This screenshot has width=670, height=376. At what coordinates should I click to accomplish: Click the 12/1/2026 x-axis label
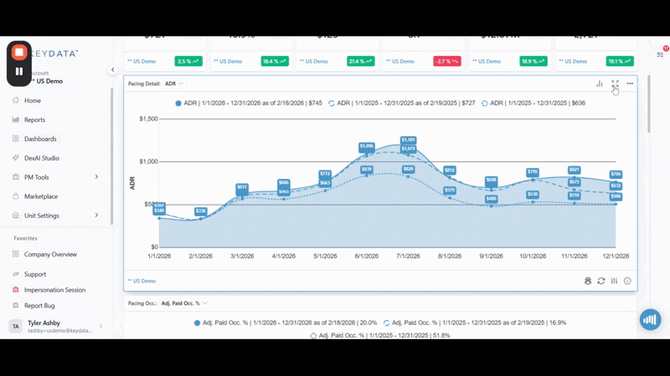point(616,256)
